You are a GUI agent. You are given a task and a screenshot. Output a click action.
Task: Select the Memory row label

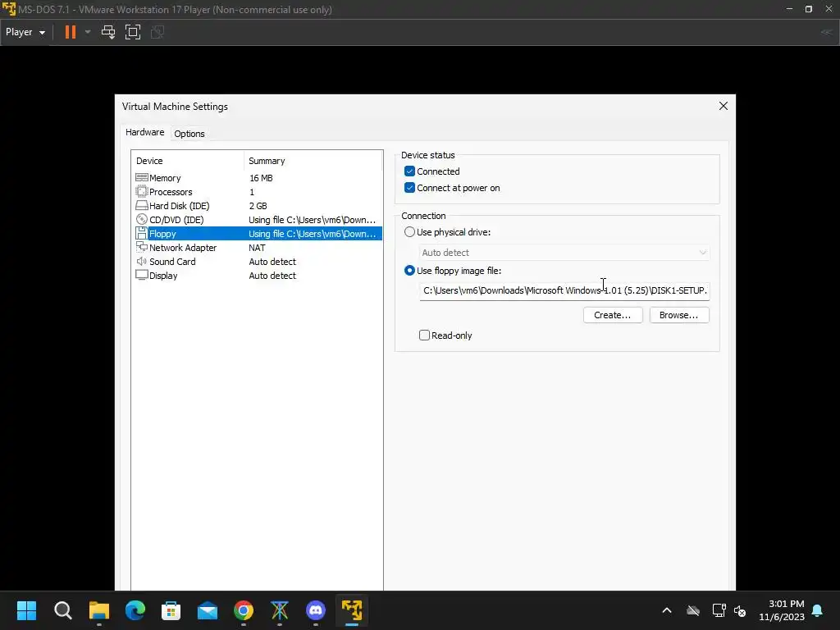click(x=165, y=178)
